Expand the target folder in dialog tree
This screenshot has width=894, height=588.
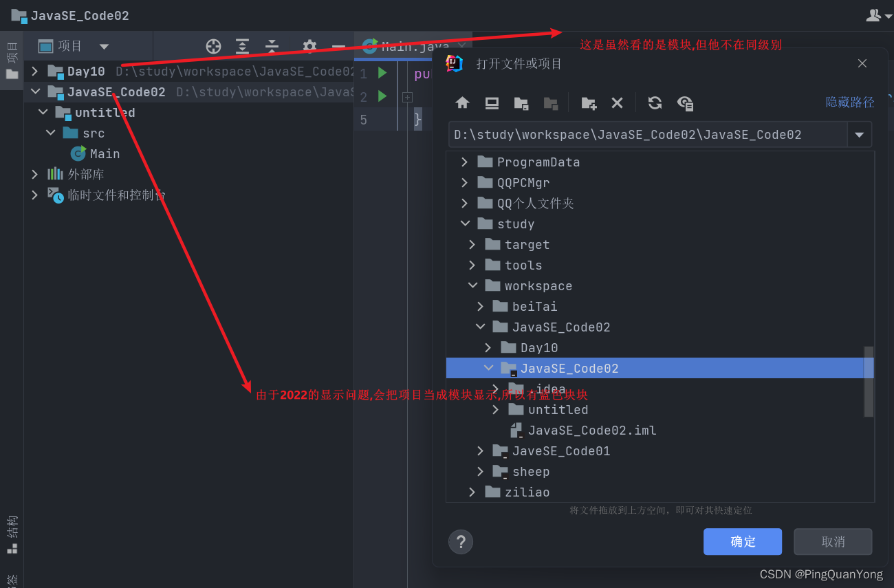(x=472, y=244)
